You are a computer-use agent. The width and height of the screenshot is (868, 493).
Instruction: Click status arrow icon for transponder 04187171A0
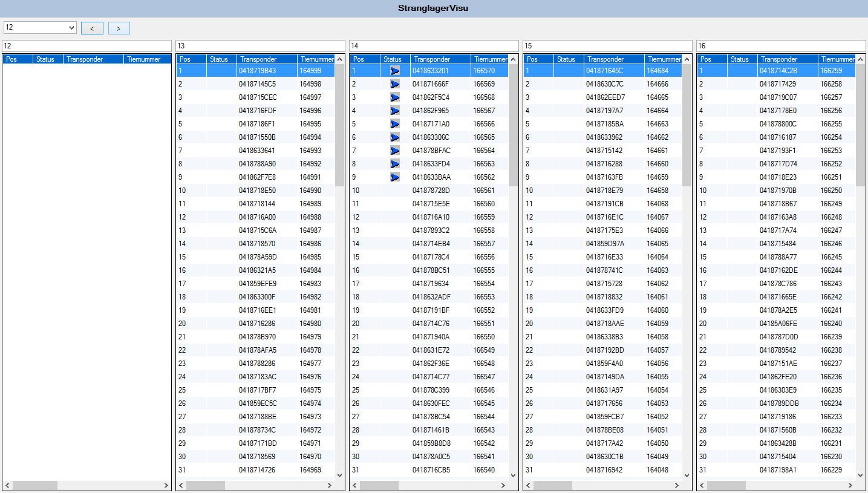[395, 124]
